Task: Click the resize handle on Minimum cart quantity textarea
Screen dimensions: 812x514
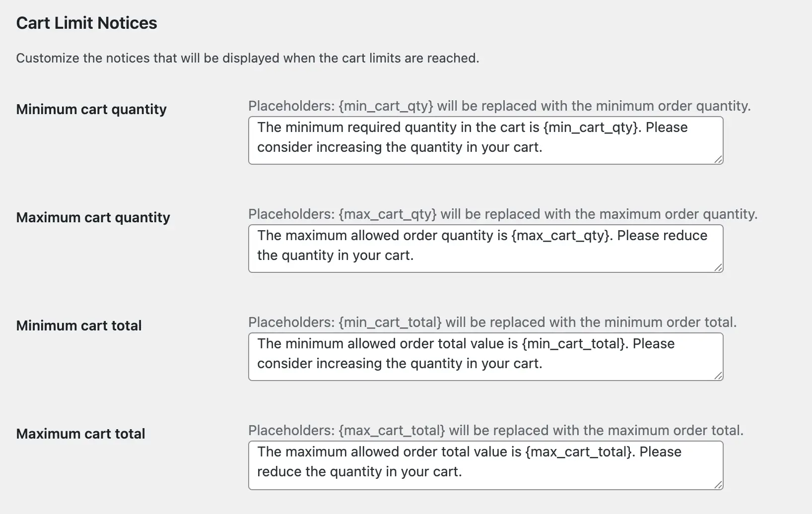Action: pos(718,160)
